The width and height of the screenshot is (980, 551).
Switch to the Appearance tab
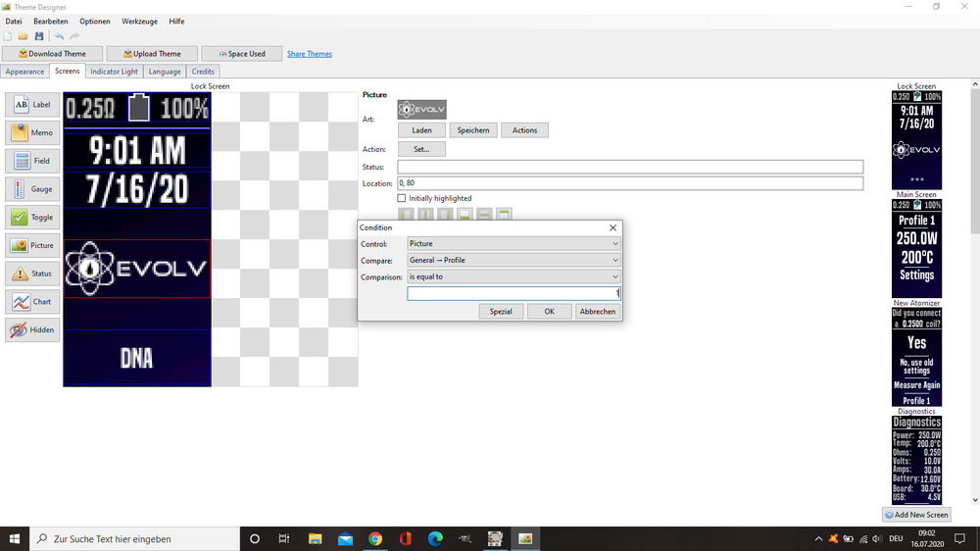point(25,72)
